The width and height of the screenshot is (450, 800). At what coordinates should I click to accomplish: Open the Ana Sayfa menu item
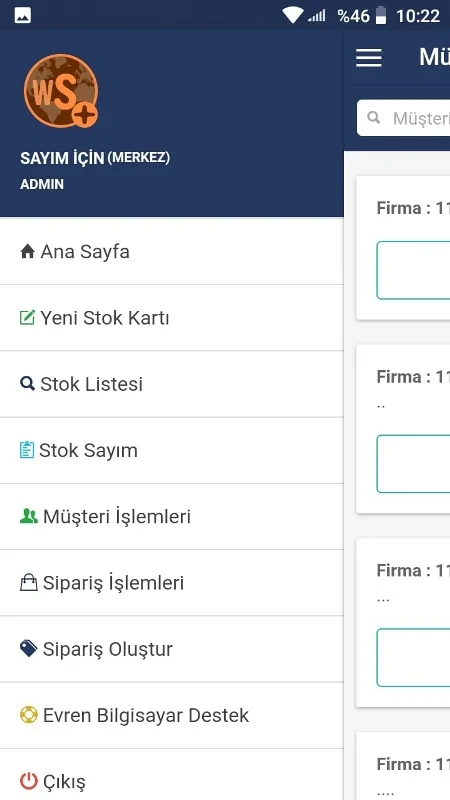pos(171,251)
